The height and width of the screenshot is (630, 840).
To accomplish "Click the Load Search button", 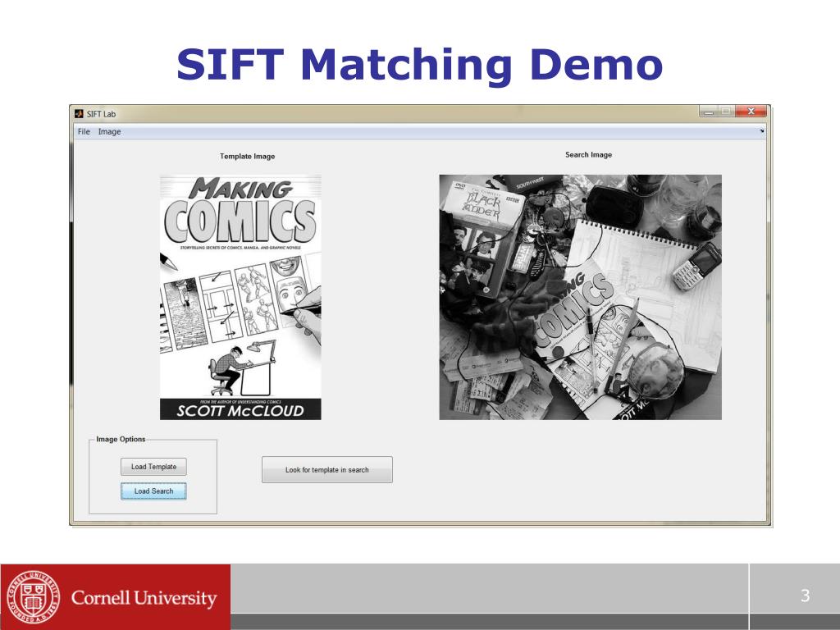I will (x=153, y=491).
